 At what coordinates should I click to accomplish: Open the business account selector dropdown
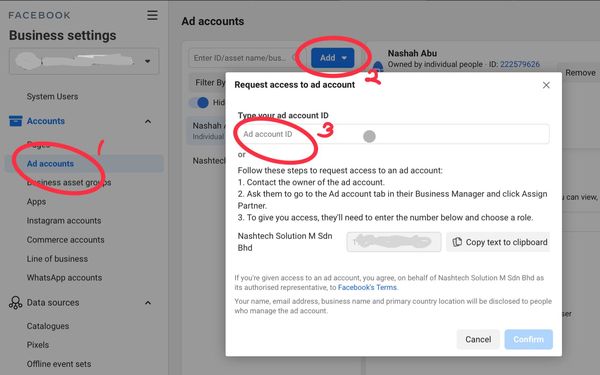pyautogui.click(x=84, y=61)
